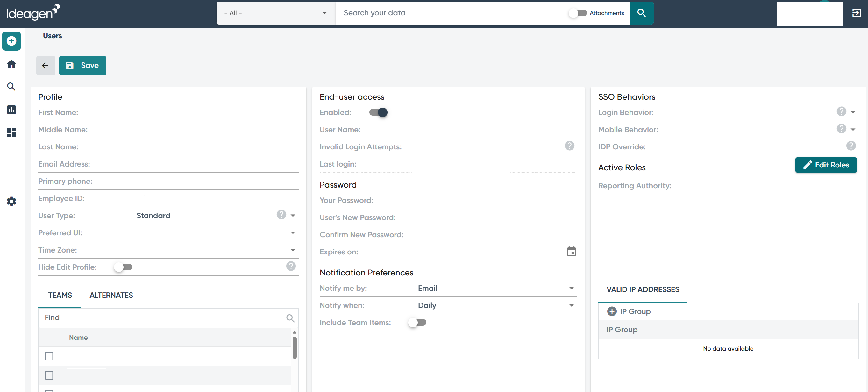Open the Expires on calendar icon
This screenshot has height=392, width=868.
point(571,252)
